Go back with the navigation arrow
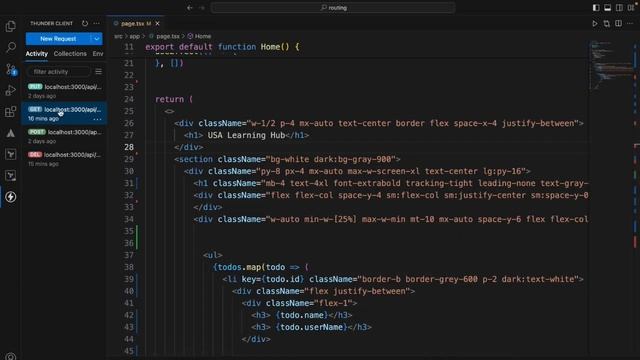Image resolution: width=640 pixels, height=360 pixels. pyautogui.click(x=190, y=7)
